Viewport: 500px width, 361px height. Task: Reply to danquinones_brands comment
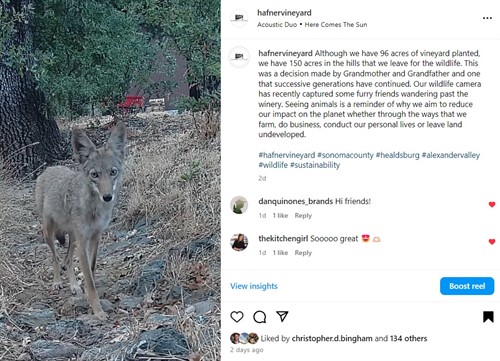[x=303, y=216]
